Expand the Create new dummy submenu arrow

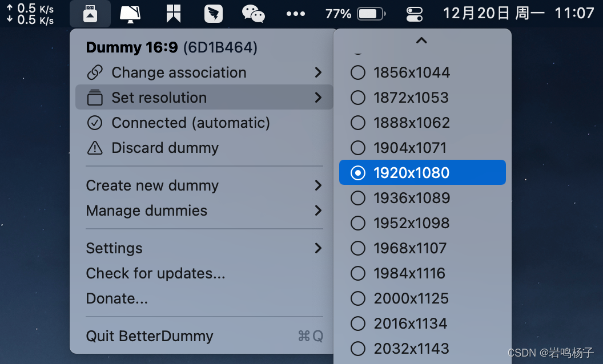pos(318,185)
